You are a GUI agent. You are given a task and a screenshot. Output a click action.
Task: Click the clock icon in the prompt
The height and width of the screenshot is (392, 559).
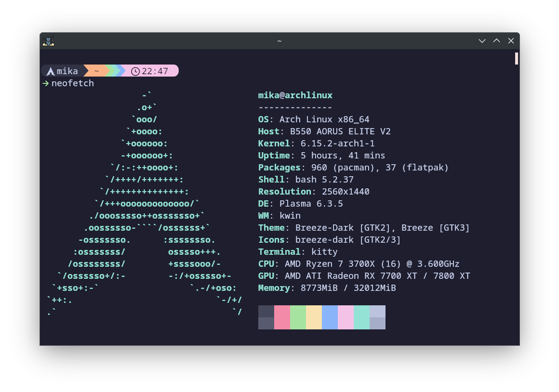[x=135, y=71]
